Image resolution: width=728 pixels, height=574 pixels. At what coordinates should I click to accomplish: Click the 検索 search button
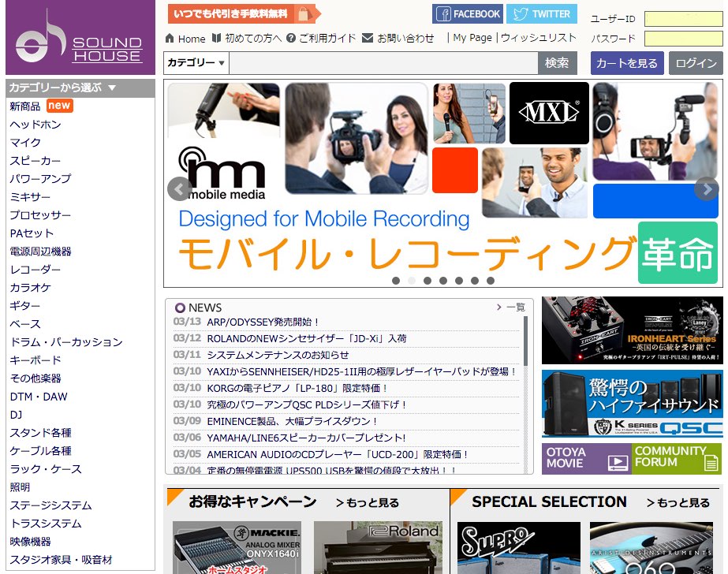pos(557,62)
